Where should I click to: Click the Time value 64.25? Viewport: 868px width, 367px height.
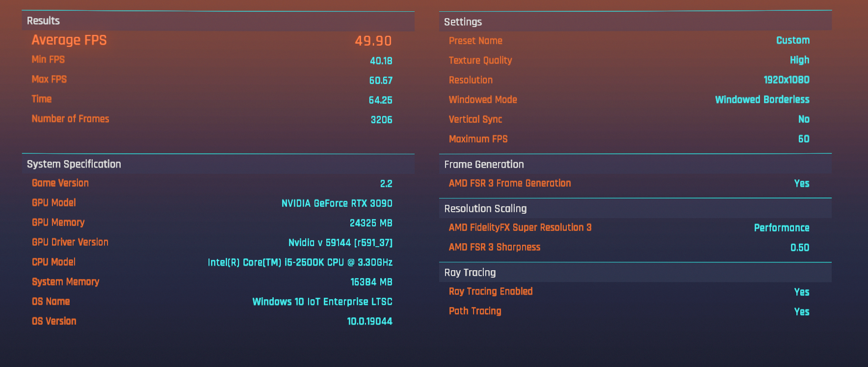[x=381, y=100]
